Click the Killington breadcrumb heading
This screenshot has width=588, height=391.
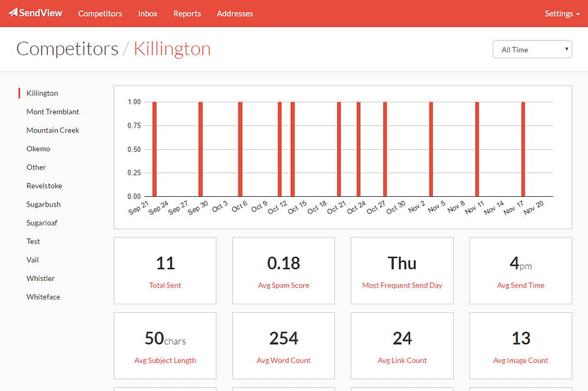(172, 49)
